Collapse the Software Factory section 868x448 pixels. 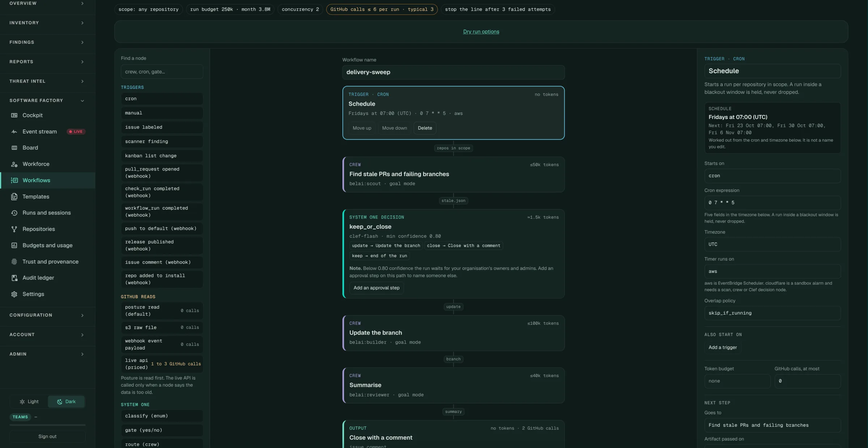coord(47,100)
